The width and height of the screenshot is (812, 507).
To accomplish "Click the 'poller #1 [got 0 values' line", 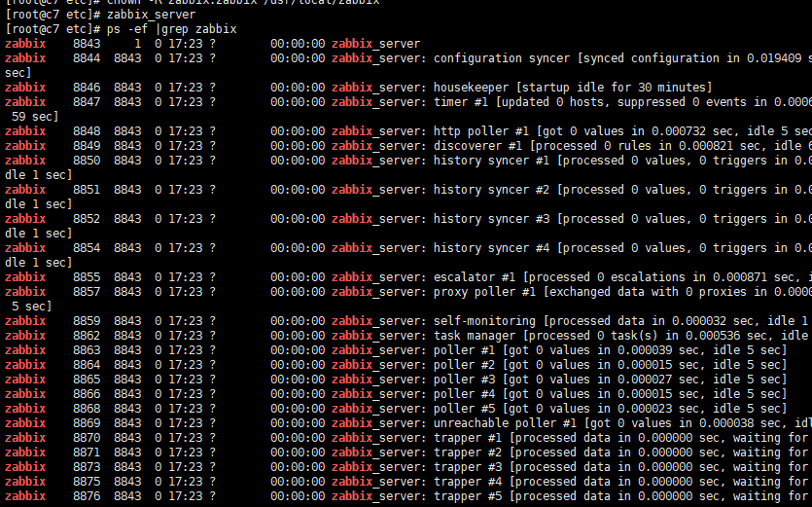I will [x=610, y=350].
